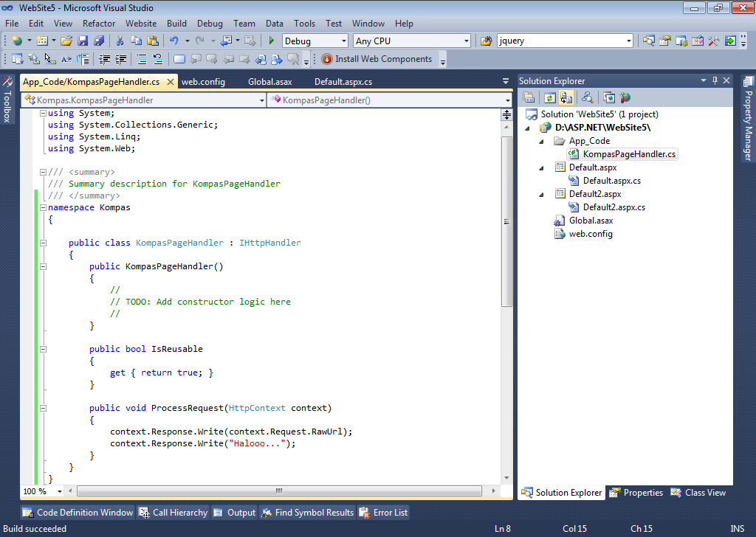
Task: Click the Refresh icon in Solution Explorer
Action: click(549, 98)
